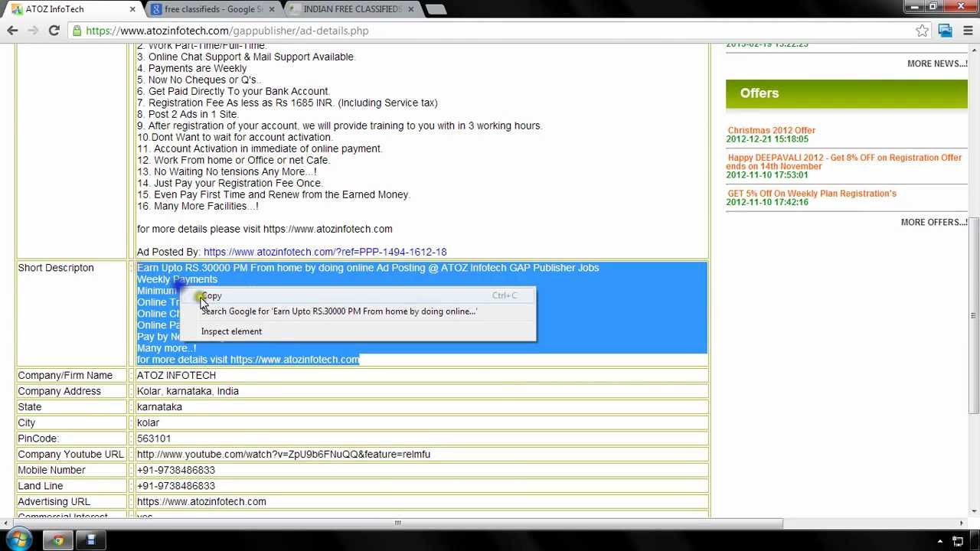Close the free classifieds Google Search tab
Screen dimensions: 980x551
[272, 9]
